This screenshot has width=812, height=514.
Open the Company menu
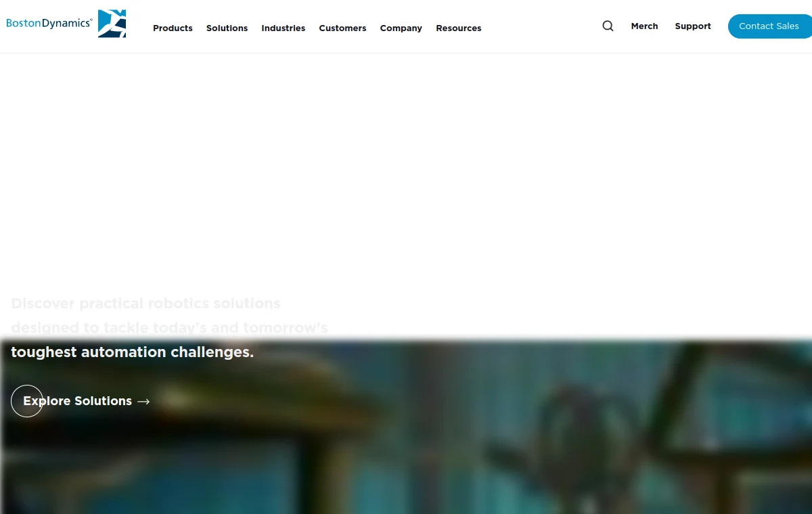point(401,28)
